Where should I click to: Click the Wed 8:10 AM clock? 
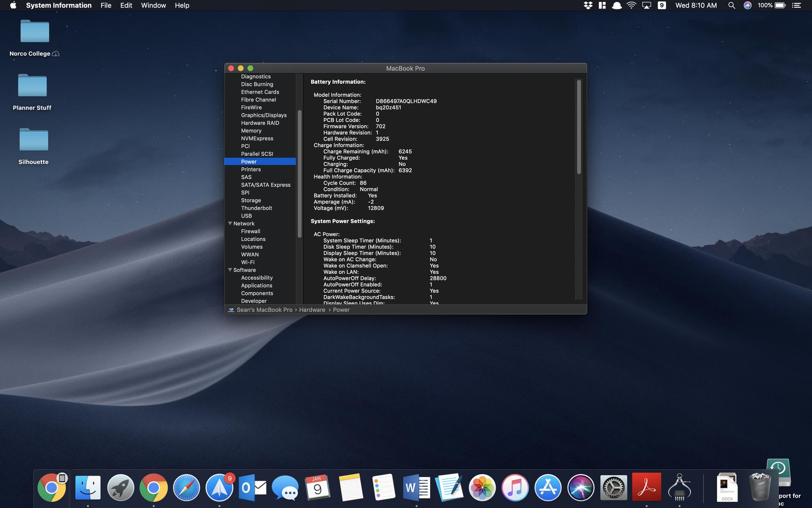point(696,5)
